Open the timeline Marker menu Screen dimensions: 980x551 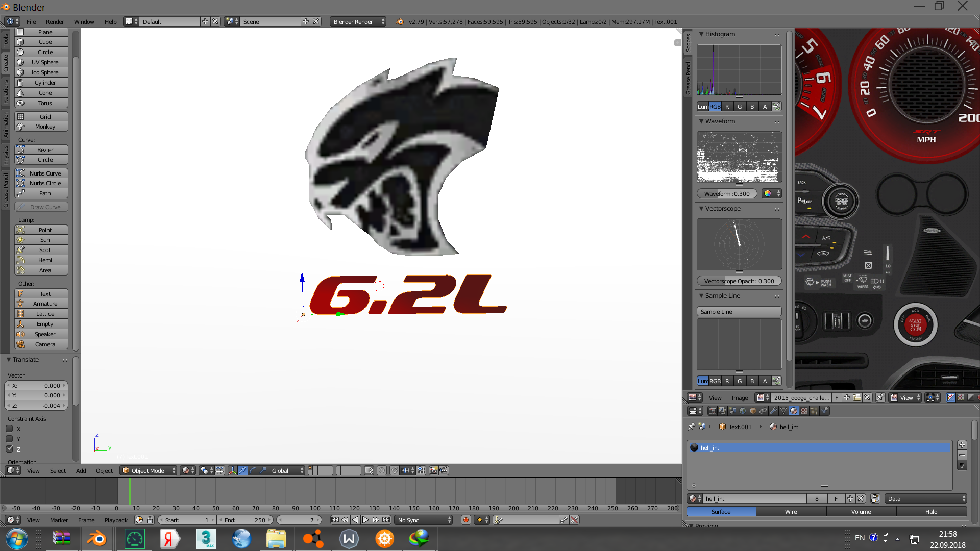(x=59, y=520)
